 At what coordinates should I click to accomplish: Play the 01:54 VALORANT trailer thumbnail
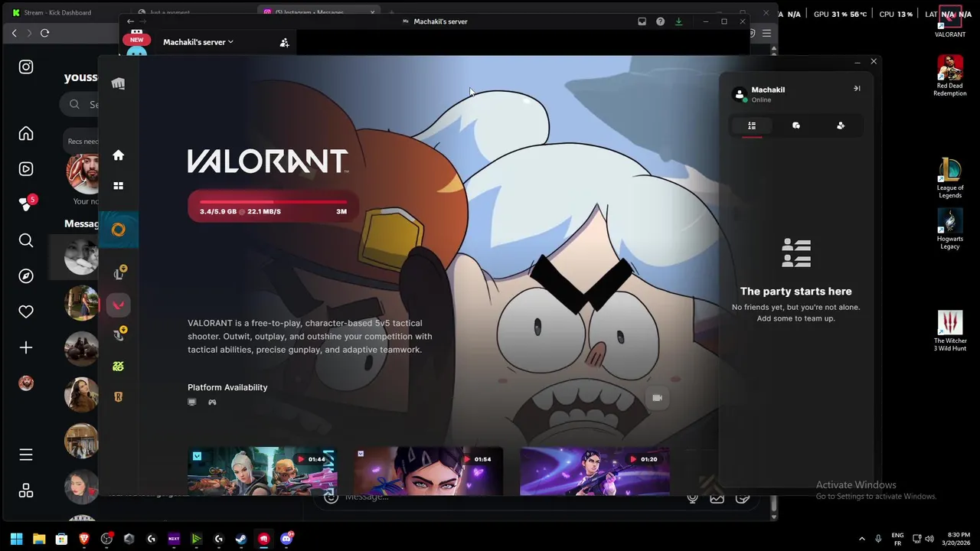[428, 471]
